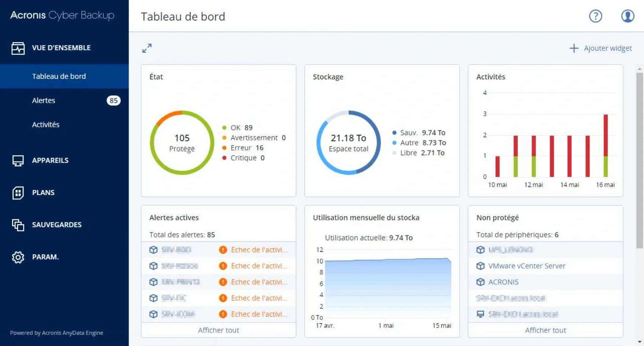Viewport: 644px width, 346px height.
Task: Click the 85 alerts badge
Action: [x=114, y=101]
